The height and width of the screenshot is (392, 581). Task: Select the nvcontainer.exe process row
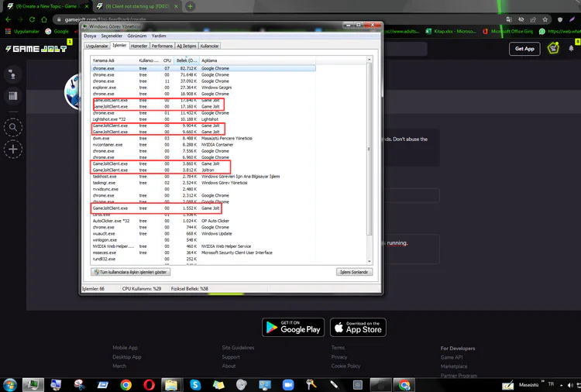coord(203,145)
